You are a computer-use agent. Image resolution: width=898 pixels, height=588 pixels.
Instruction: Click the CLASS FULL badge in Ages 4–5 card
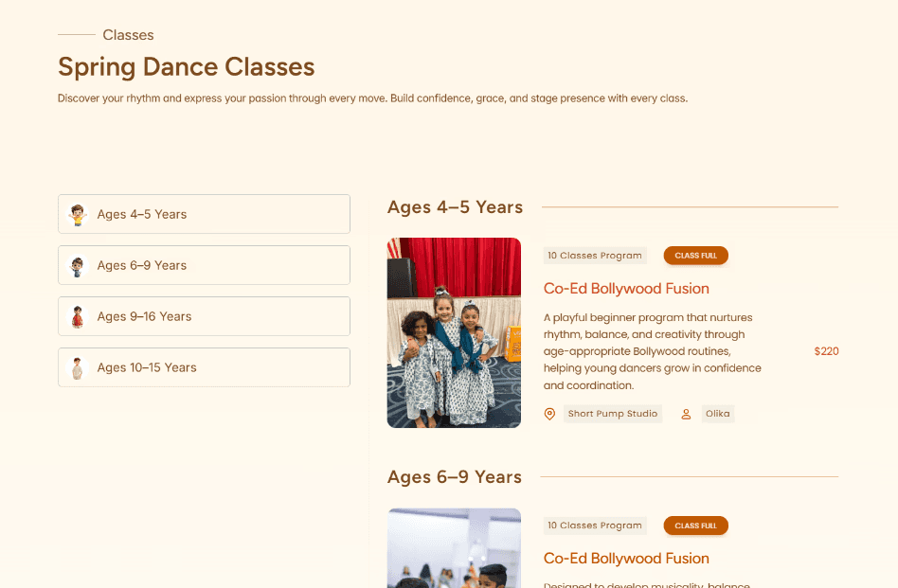coord(696,256)
